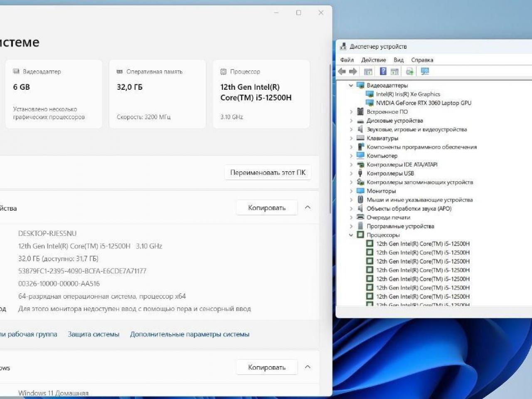Click the Back arrow in Device Manager toolbar

click(342, 71)
